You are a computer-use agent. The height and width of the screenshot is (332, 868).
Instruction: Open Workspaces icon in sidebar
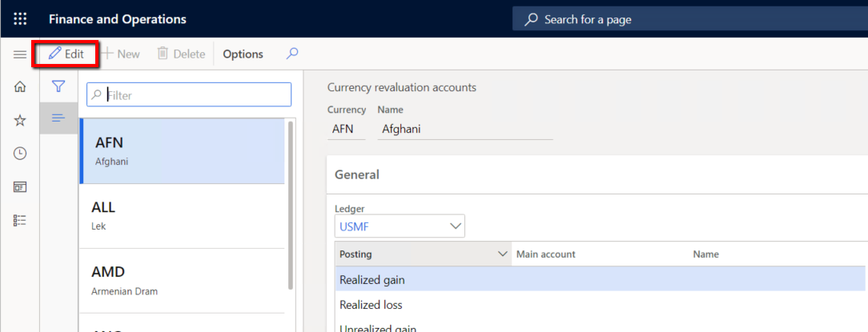[20, 187]
